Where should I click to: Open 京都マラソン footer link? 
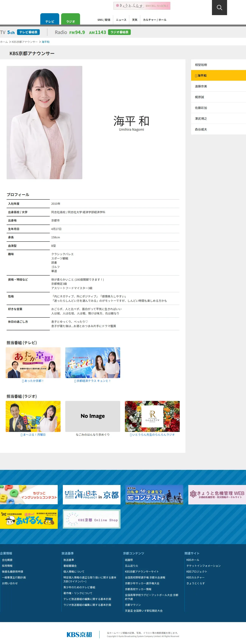pos(133,605)
